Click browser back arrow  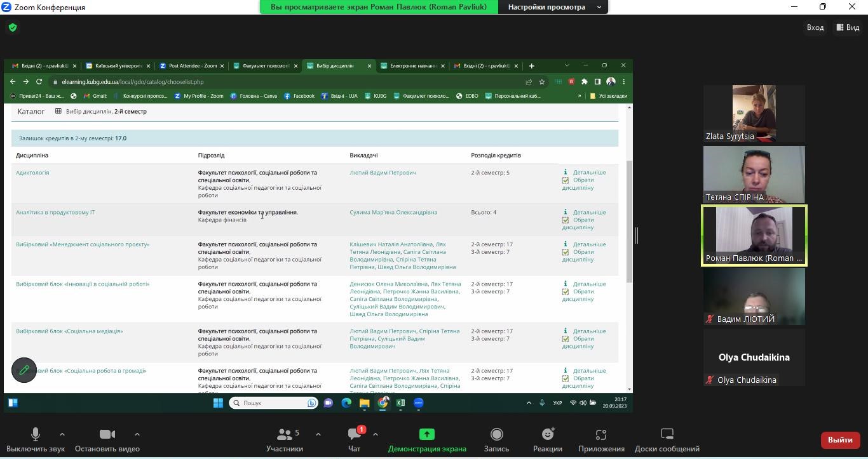13,82
